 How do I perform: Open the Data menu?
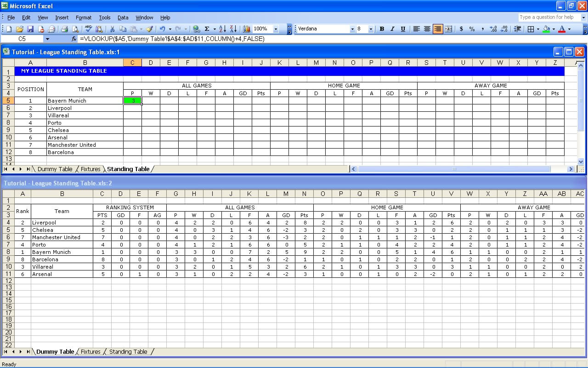tap(123, 17)
